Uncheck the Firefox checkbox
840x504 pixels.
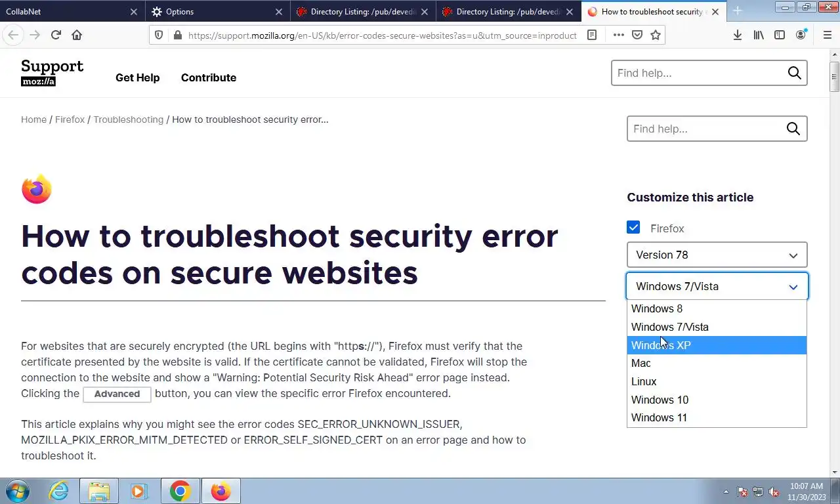tap(633, 228)
